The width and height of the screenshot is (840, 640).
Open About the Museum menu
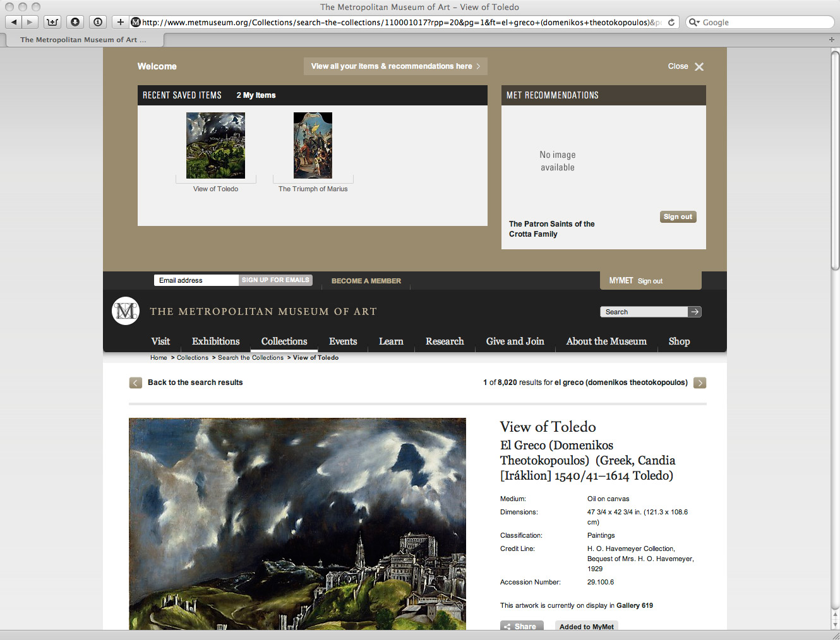[606, 341]
